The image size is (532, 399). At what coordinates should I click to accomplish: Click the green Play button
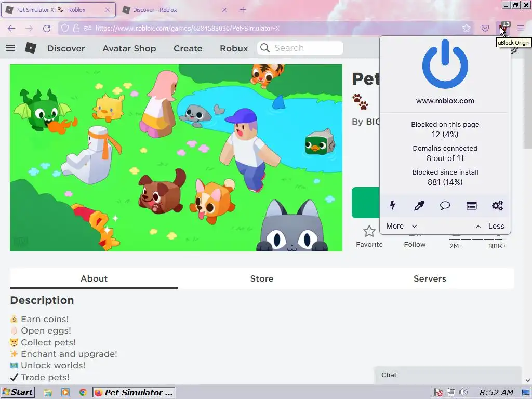tap(365, 203)
